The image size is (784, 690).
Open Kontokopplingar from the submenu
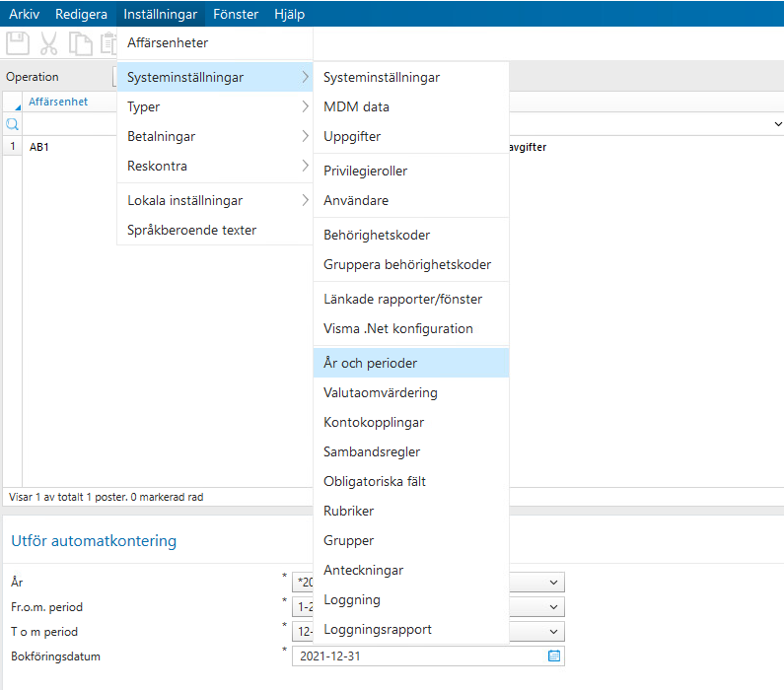pos(411,422)
